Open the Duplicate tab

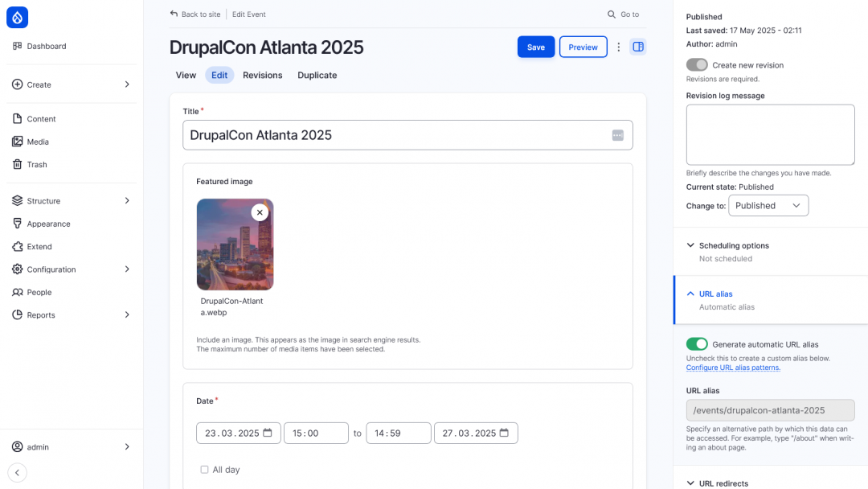[317, 75]
